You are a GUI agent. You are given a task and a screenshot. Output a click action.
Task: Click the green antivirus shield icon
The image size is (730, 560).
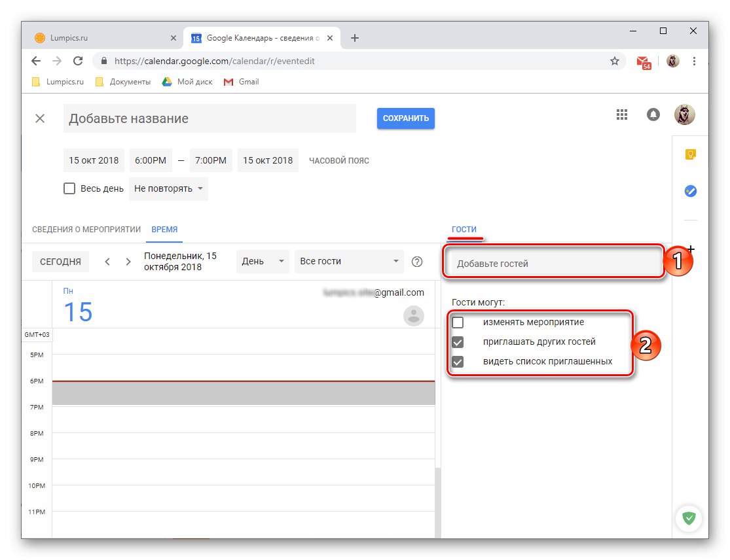pos(688,518)
